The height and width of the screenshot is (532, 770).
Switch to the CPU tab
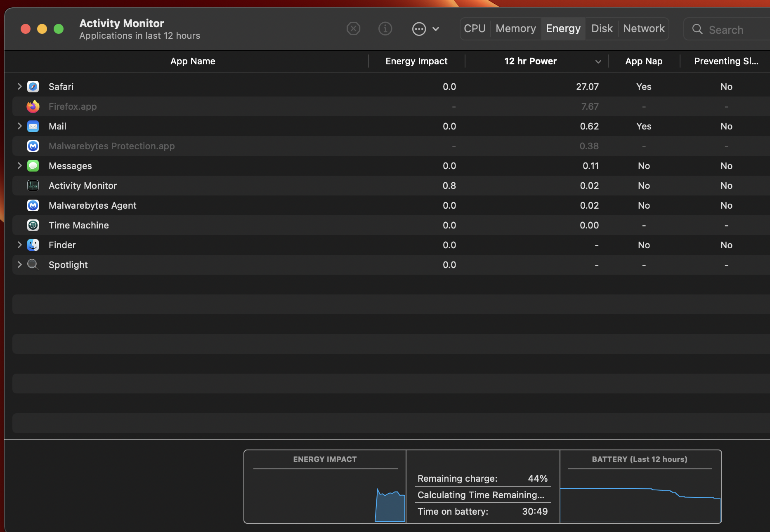pyautogui.click(x=475, y=28)
